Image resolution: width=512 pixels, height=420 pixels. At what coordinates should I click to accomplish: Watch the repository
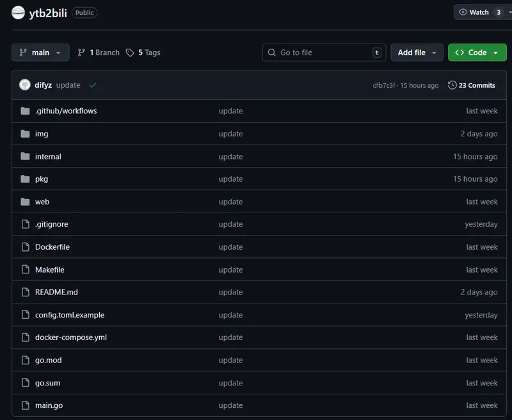coord(479,12)
